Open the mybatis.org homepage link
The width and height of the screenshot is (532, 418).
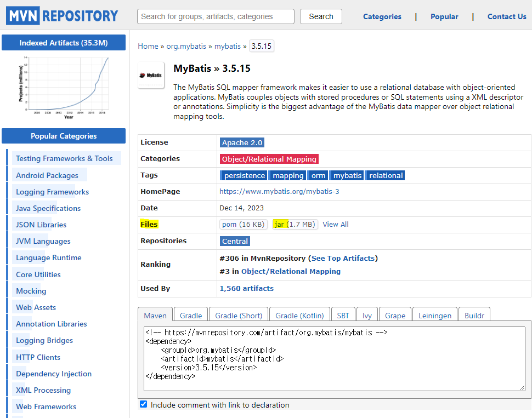[279, 192]
